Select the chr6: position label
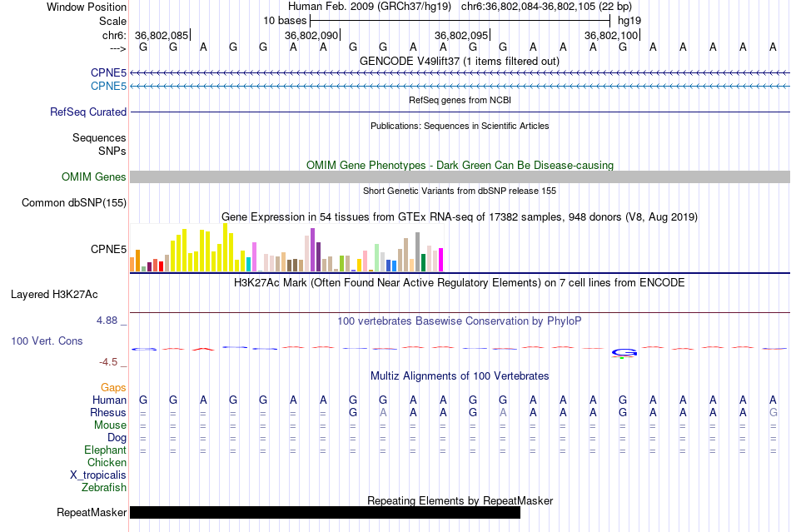 click(x=114, y=35)
